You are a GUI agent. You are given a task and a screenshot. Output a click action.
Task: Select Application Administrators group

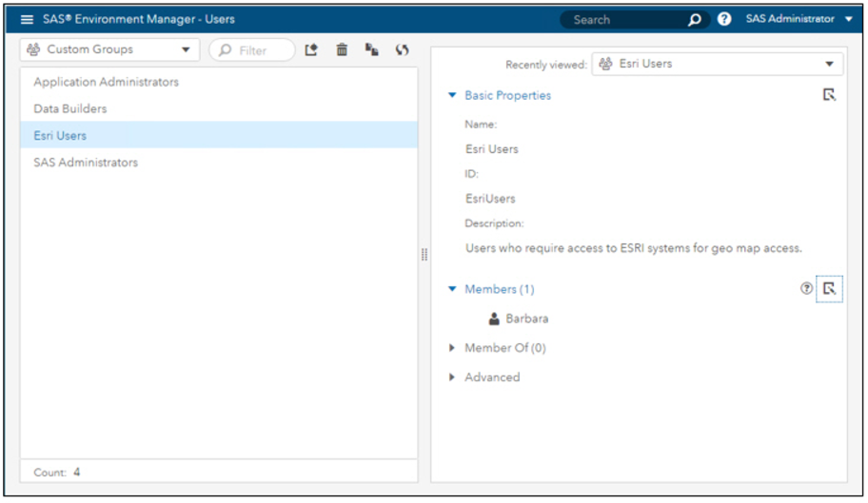219,82
